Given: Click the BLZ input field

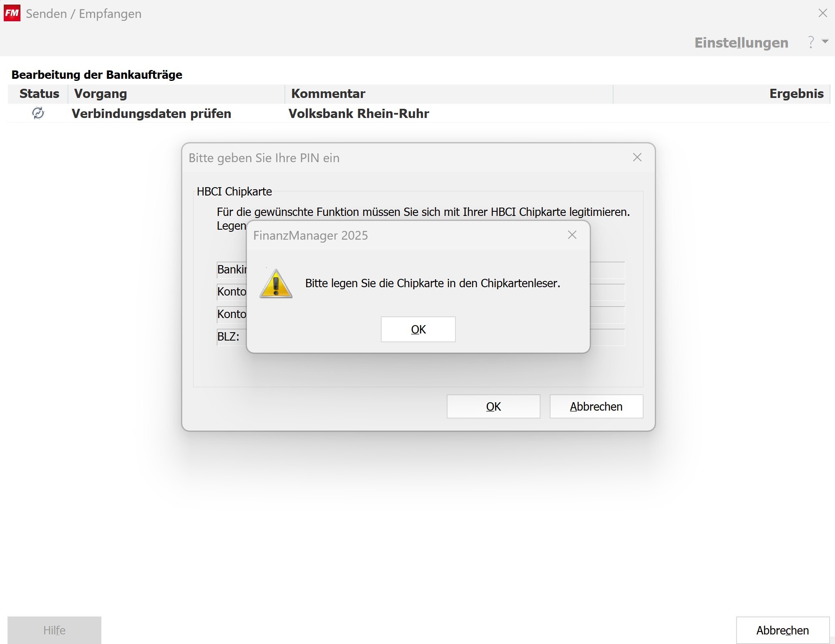Looking at the screenshot, I should pyautogui.click(x=607, y=337).
